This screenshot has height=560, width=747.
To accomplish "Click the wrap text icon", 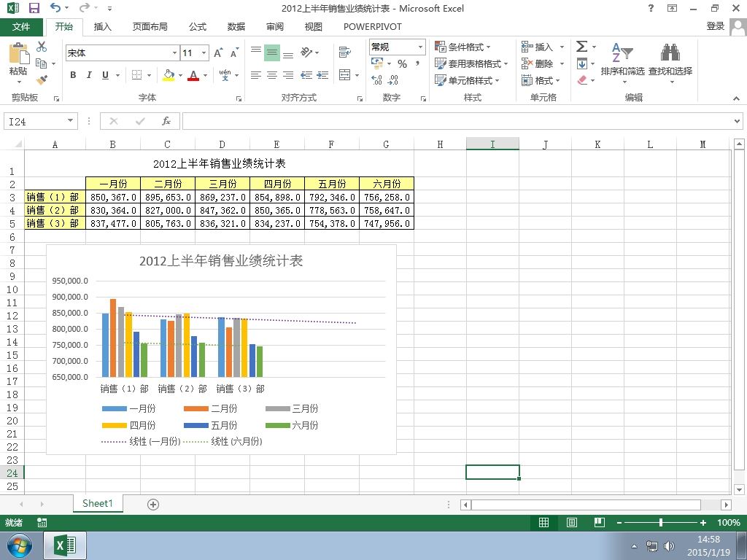I will 345,52.
